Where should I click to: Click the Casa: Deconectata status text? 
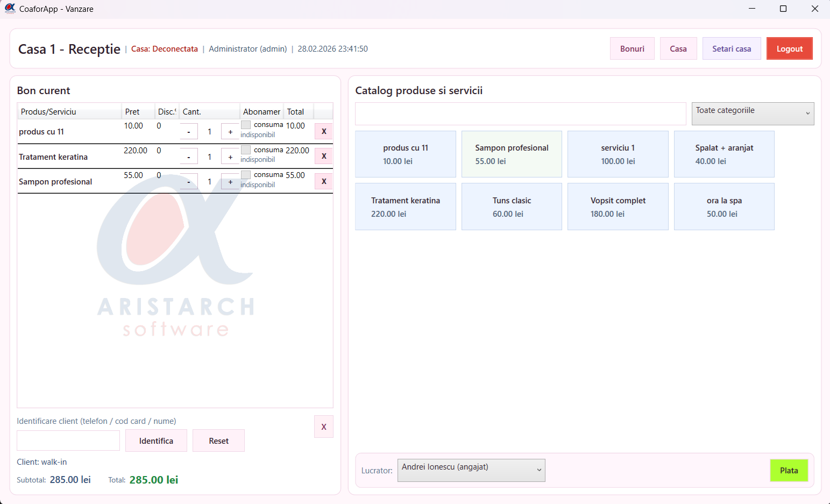click(x=165, y=49)
